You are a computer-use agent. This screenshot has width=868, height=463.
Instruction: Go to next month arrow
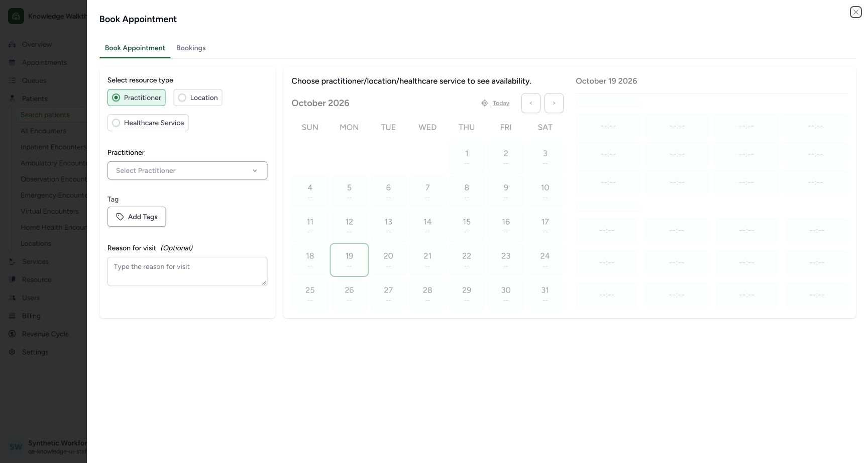554,103
